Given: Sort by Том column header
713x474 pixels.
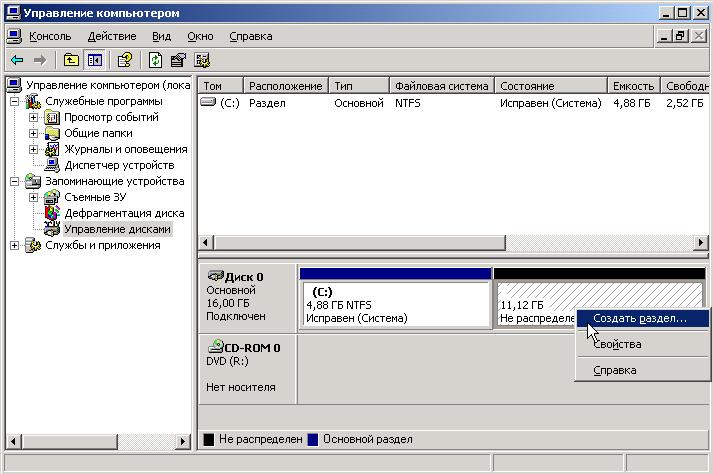Looking at the screenshot, I should click(x=221, y=86).
